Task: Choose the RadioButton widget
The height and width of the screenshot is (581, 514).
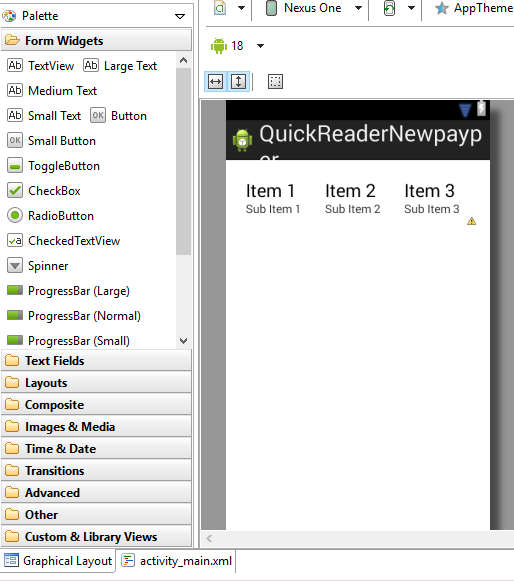Action: tap(50, 216)
